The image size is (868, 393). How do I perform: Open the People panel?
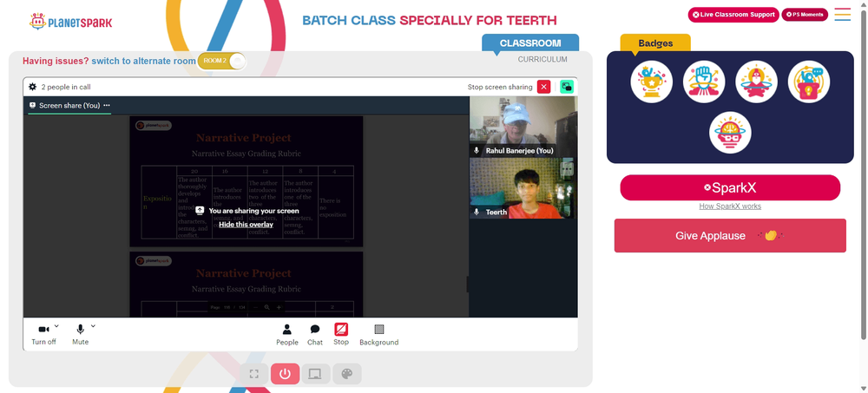(286, 335)
